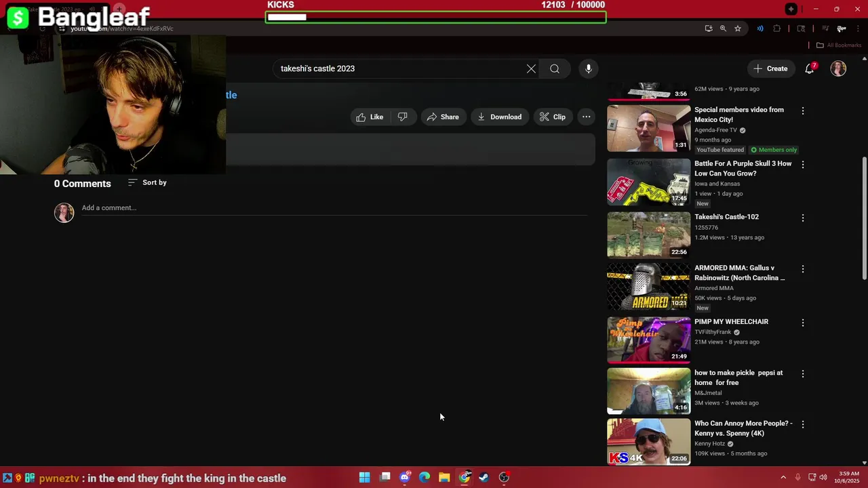Open the All Bookmarks folder
The width and height of the screenshot is (868, 488).
coord(839,45)
